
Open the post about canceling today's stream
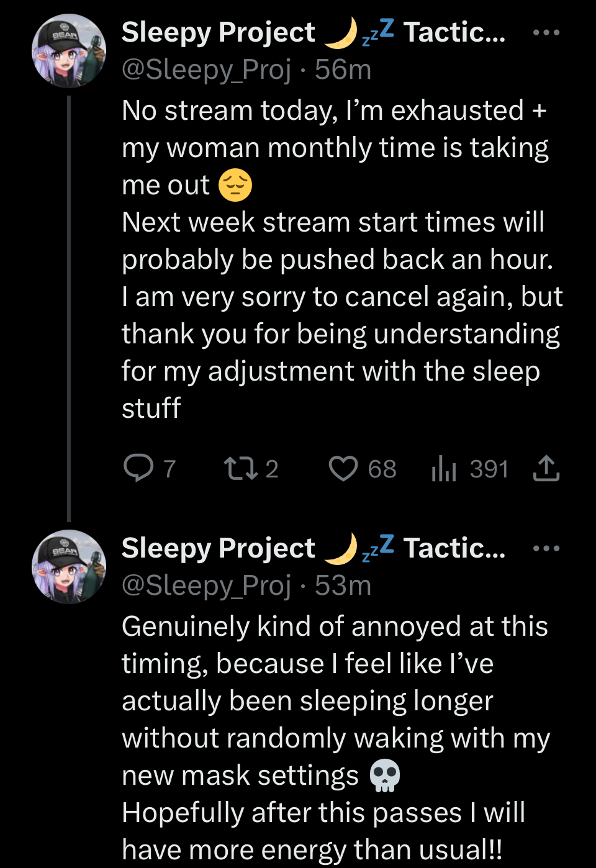[340, 259]
